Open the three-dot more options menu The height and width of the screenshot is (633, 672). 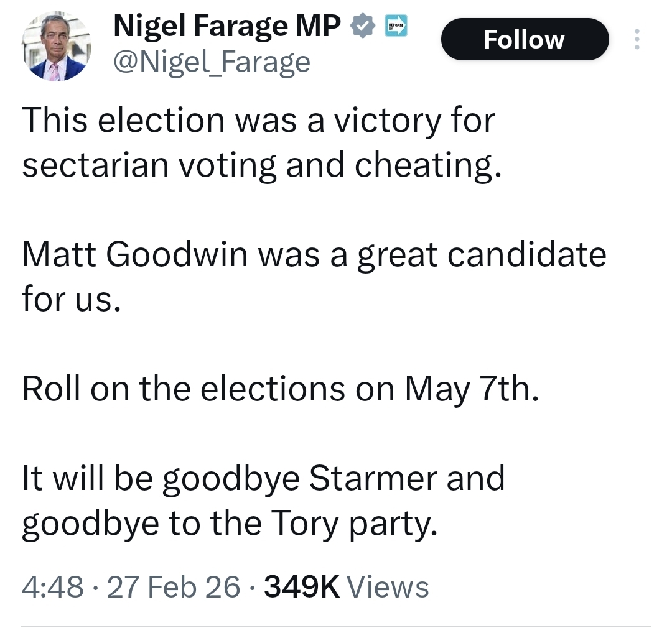[x=636, y=39]
